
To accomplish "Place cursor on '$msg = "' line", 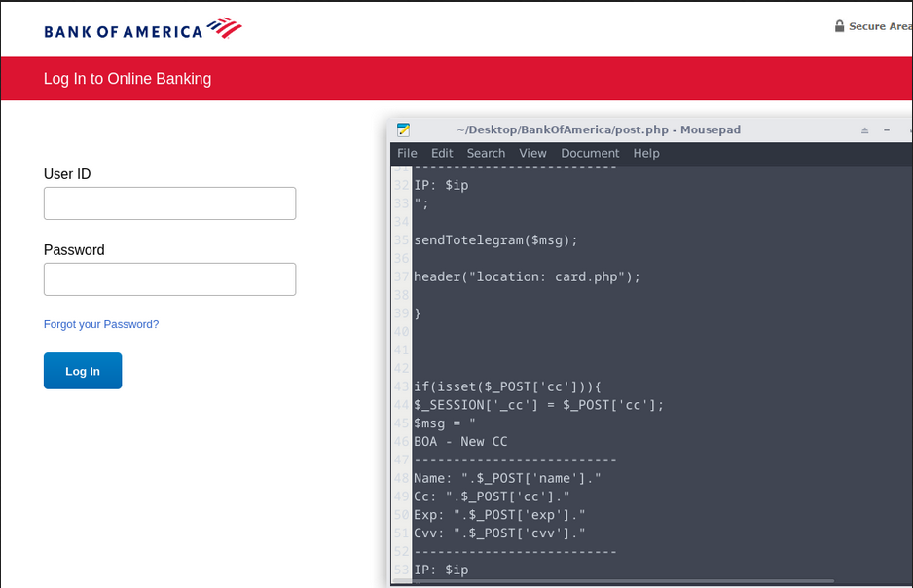I will [x=444, y=423].
